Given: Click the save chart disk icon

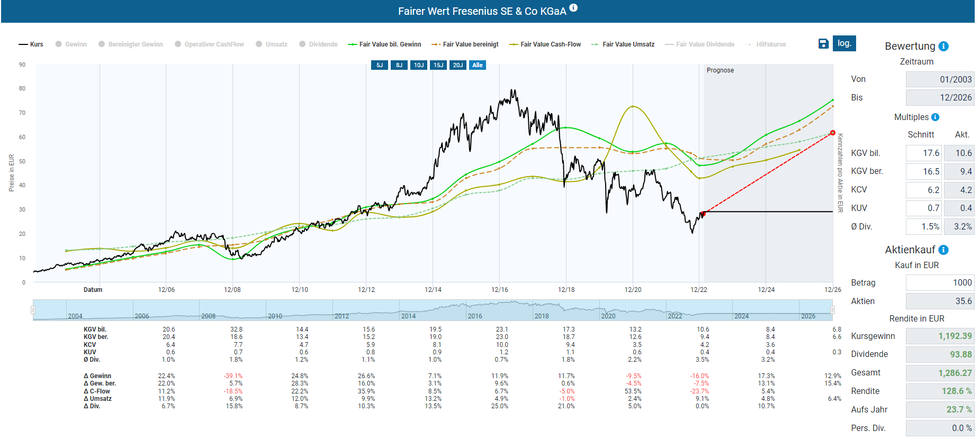Looking at the screenshot, I should click(x=823, y=44).
